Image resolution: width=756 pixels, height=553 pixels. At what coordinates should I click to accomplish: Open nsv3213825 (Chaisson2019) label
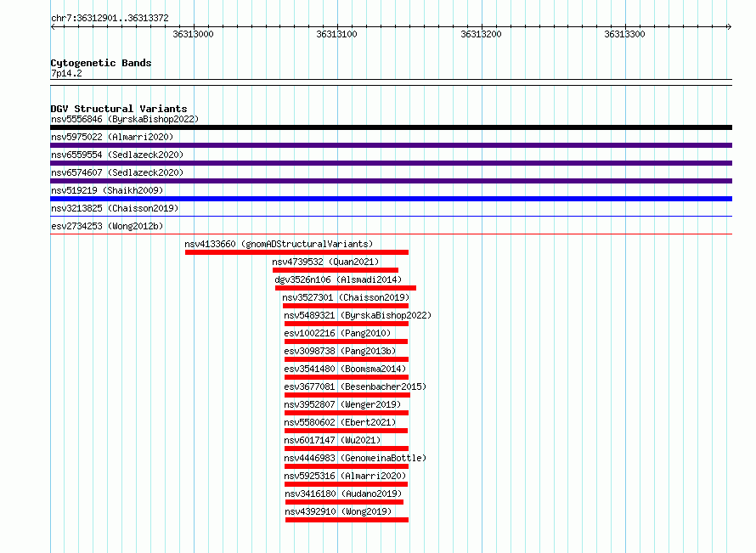click(115, 208)
